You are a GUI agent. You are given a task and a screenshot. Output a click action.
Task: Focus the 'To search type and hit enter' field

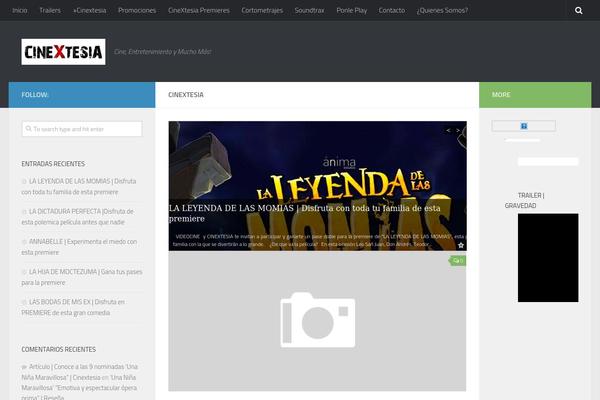pyautogui.click(x=82, y=129)
